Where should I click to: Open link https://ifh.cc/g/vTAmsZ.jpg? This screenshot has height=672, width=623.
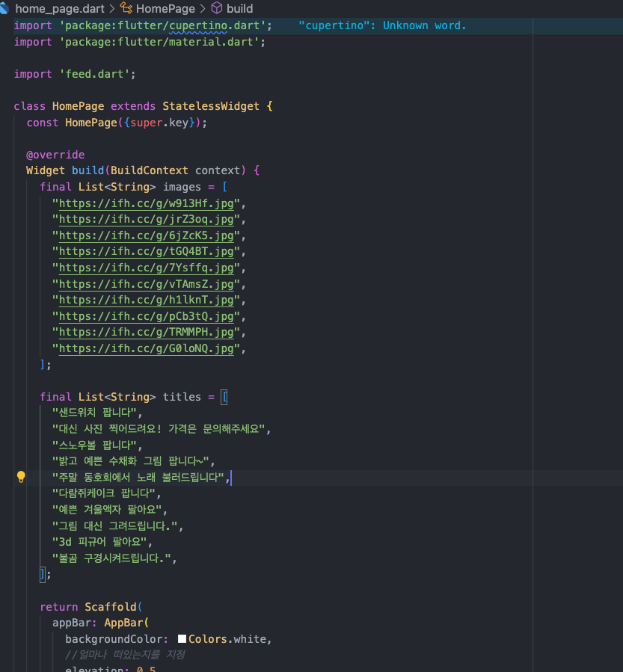[146, 284]
